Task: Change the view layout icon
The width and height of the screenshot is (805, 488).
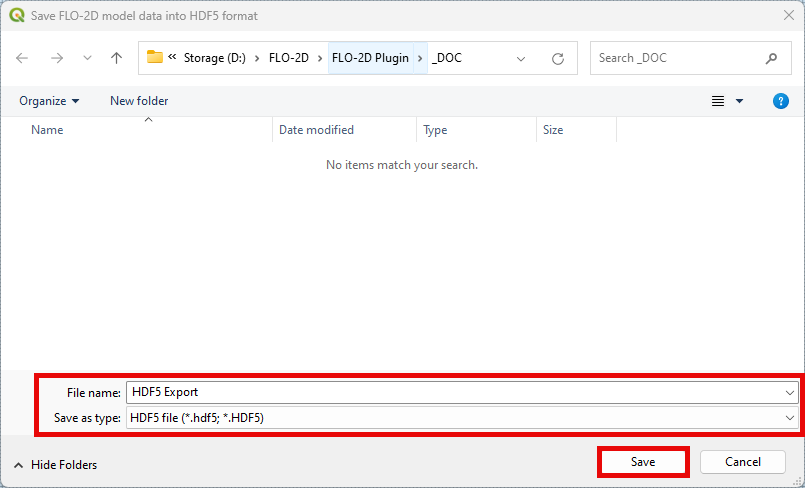Action: tap(717, 101)
